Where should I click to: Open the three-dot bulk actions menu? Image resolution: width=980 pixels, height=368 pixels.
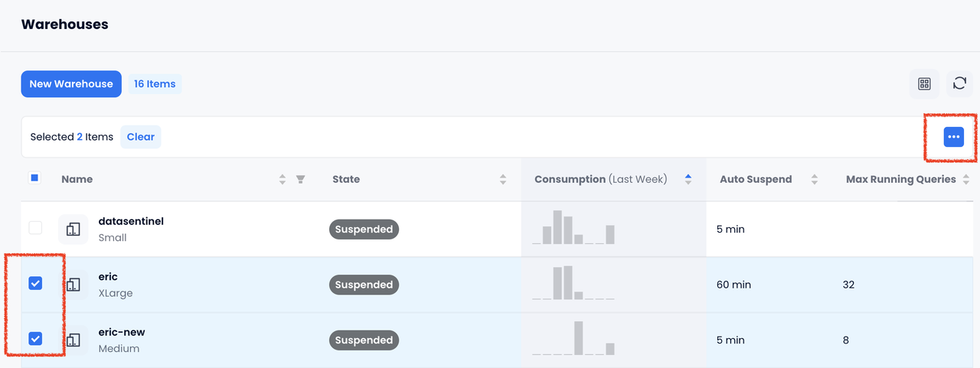[x=953, y=137]
